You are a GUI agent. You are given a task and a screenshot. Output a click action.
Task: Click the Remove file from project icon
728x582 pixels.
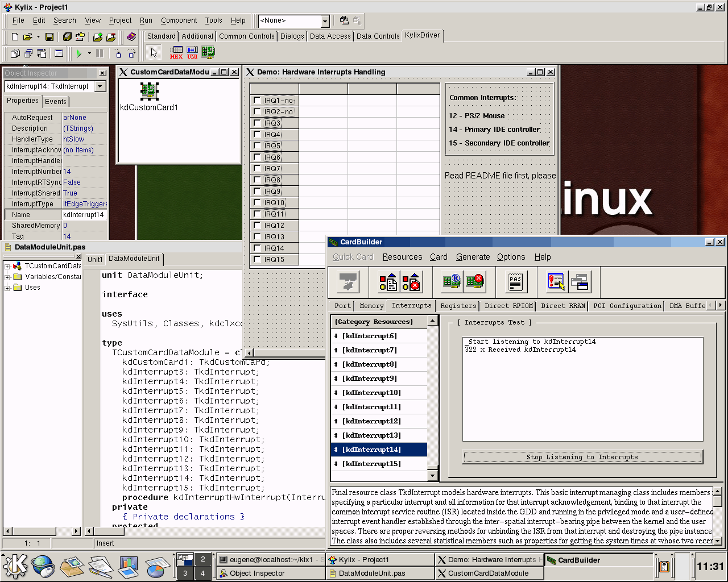point(111,37)
